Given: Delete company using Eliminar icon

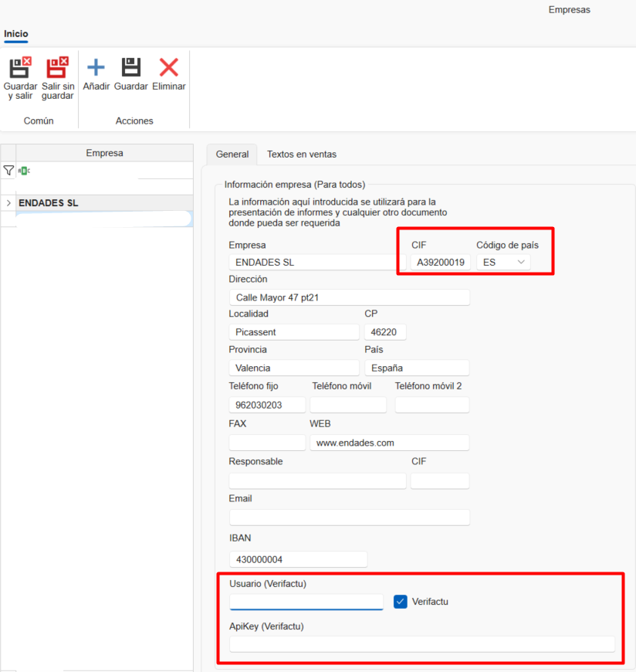Looking at the screenshot, I should (x=168, y=69).
